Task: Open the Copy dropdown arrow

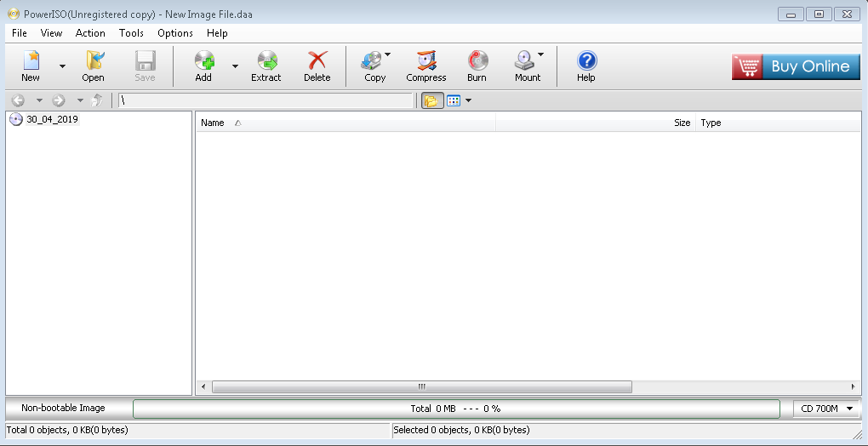Action: click(x=387, y=54)
